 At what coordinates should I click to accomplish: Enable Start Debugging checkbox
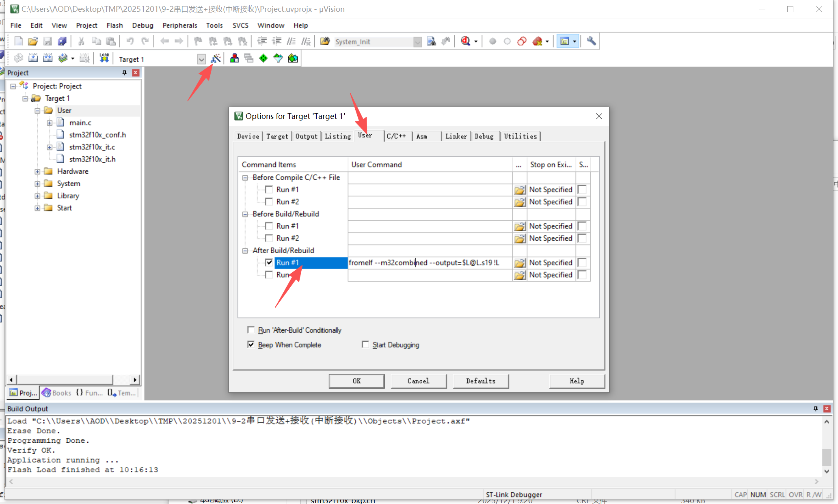(365, 345)
